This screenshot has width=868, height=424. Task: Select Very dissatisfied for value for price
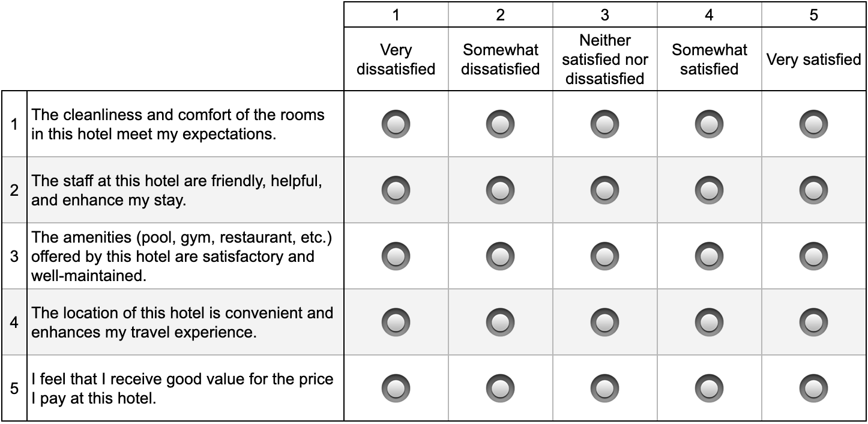pyautogui.click(x=396, y=389)
